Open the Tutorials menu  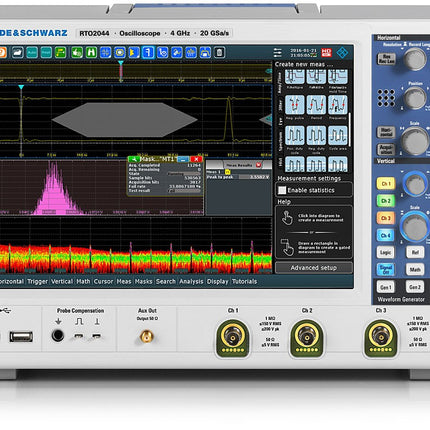pyautogui.click(x=244, y=281)
